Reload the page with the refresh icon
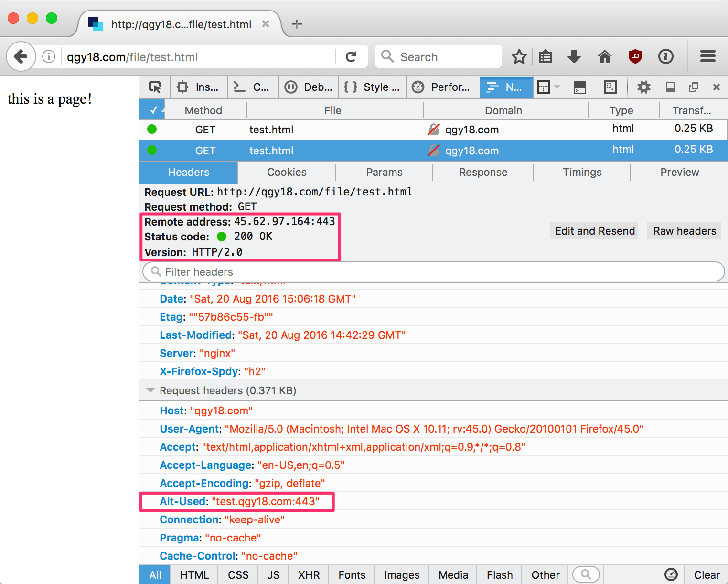 point(351,57)
